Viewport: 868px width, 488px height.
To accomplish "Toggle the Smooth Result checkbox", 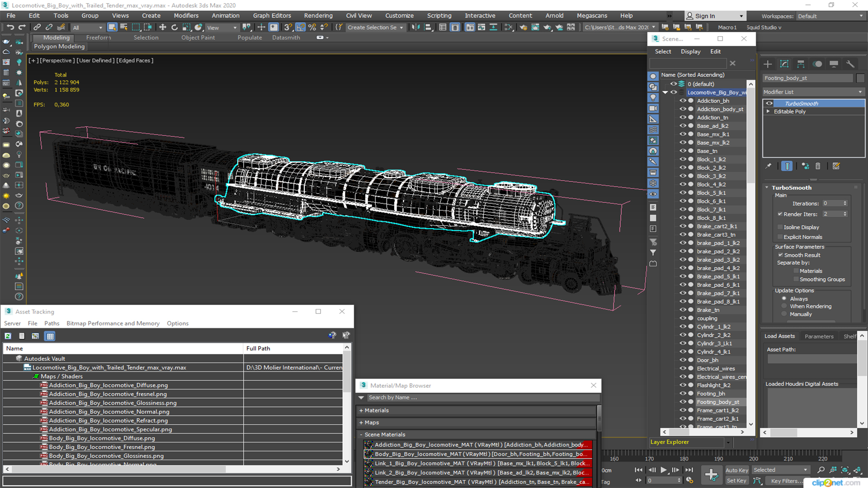I will 780,255.
